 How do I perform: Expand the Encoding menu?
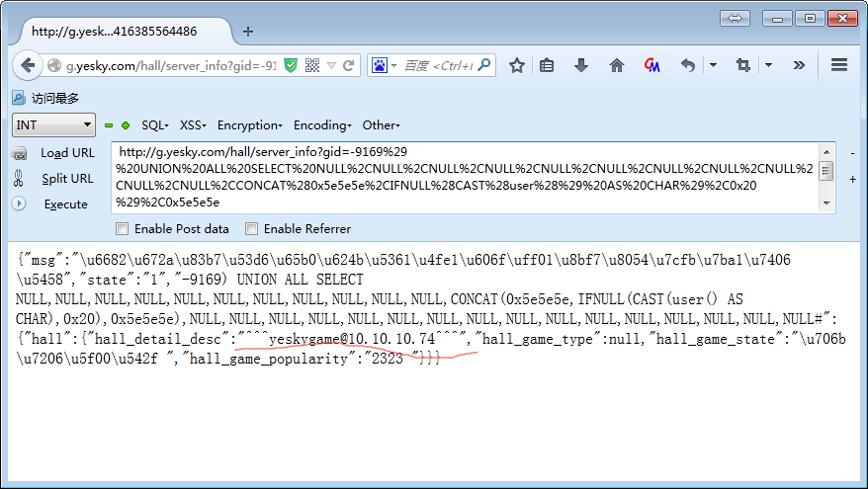click(322, 125)
